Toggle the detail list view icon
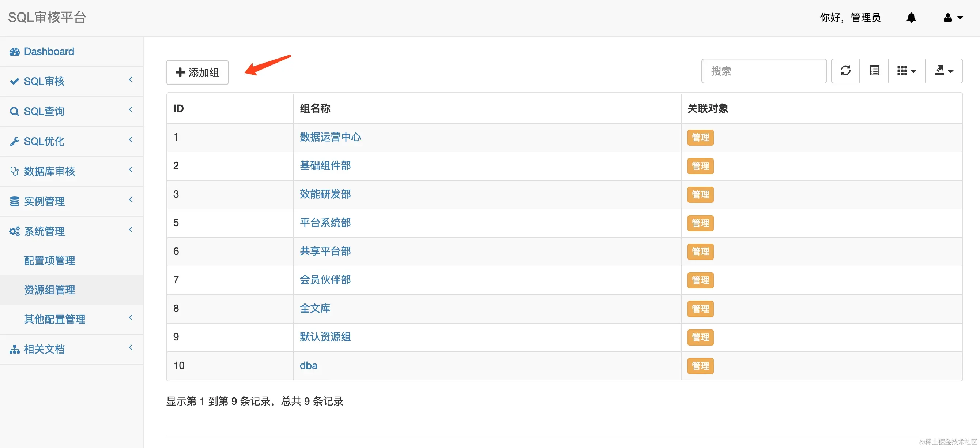 coord(874,71)
